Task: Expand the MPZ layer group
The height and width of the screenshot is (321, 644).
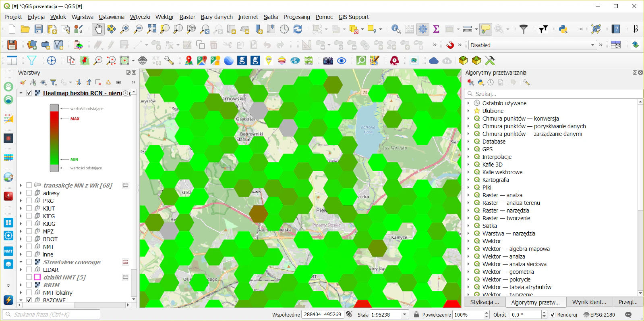Action: click(x=21, y=231)
